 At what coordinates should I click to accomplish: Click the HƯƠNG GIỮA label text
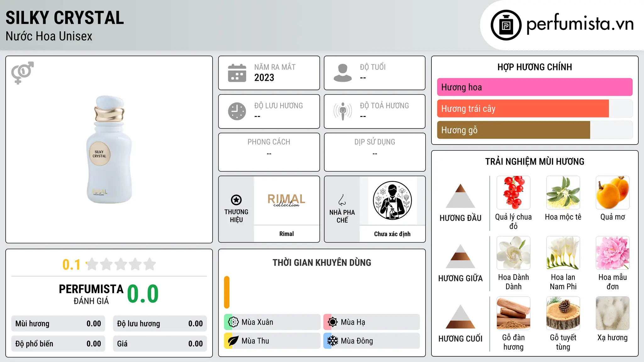[460, 278]
